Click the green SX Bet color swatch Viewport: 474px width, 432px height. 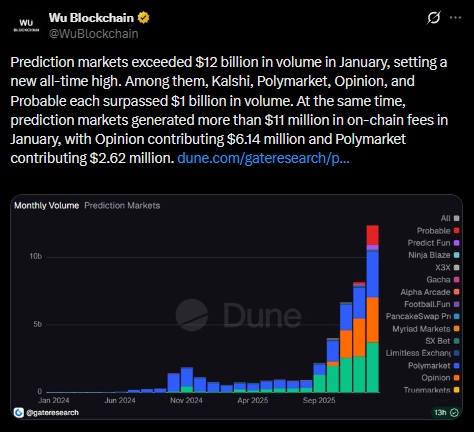coord(457,341)
